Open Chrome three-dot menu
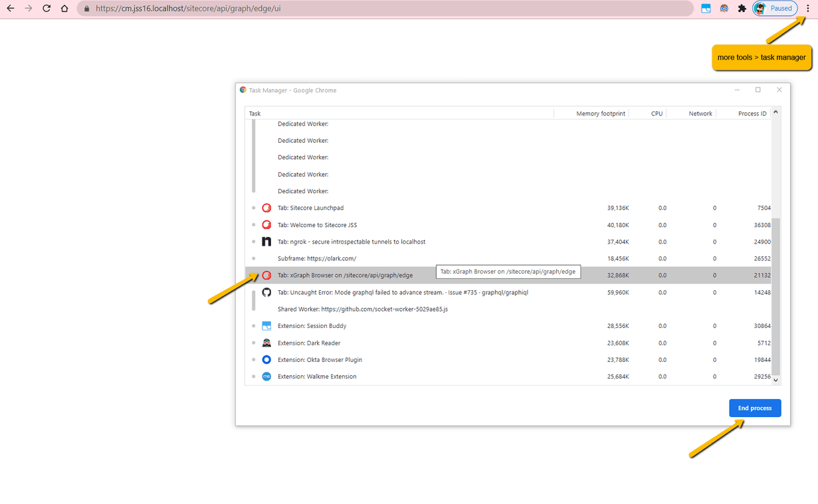This screenshot has height=504, width=818. [808, 9]
